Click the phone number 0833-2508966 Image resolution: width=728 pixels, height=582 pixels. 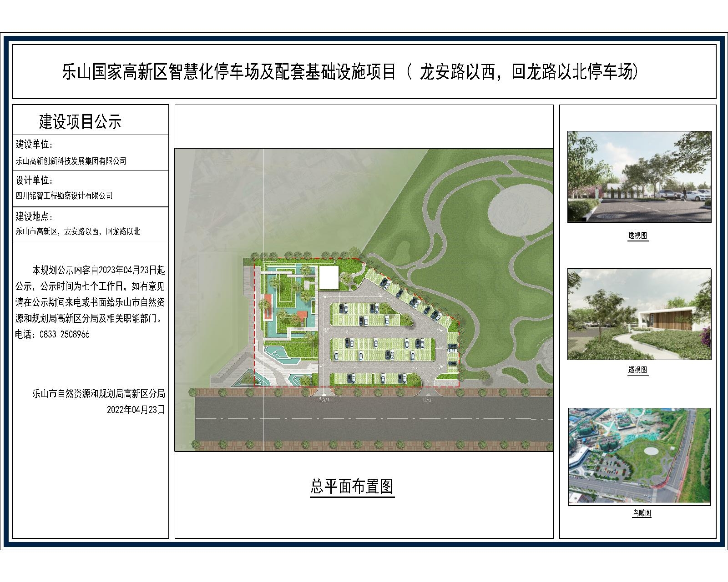(65, 334)
